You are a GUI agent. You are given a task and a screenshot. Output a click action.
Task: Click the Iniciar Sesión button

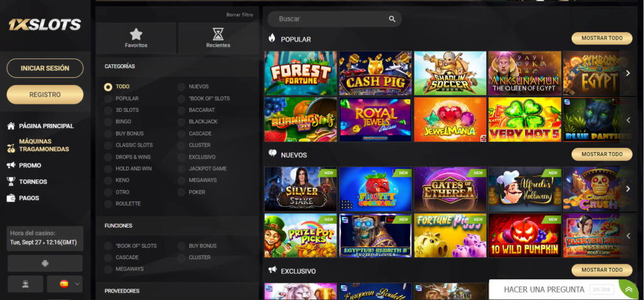[x=45, y=68]
